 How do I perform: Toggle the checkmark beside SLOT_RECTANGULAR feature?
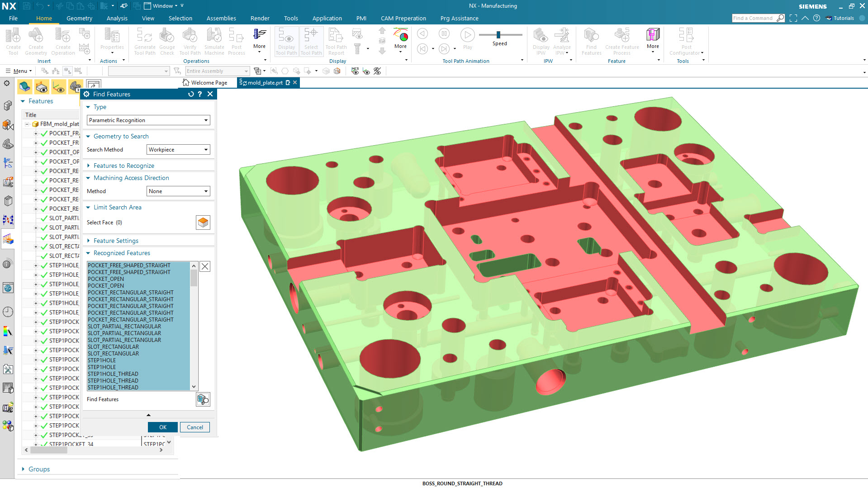44,246
